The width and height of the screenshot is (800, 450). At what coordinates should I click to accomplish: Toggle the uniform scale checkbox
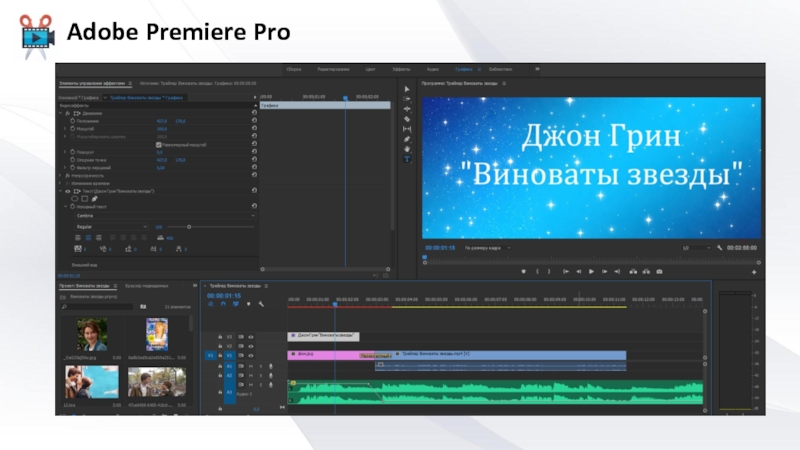pos(159,144)
